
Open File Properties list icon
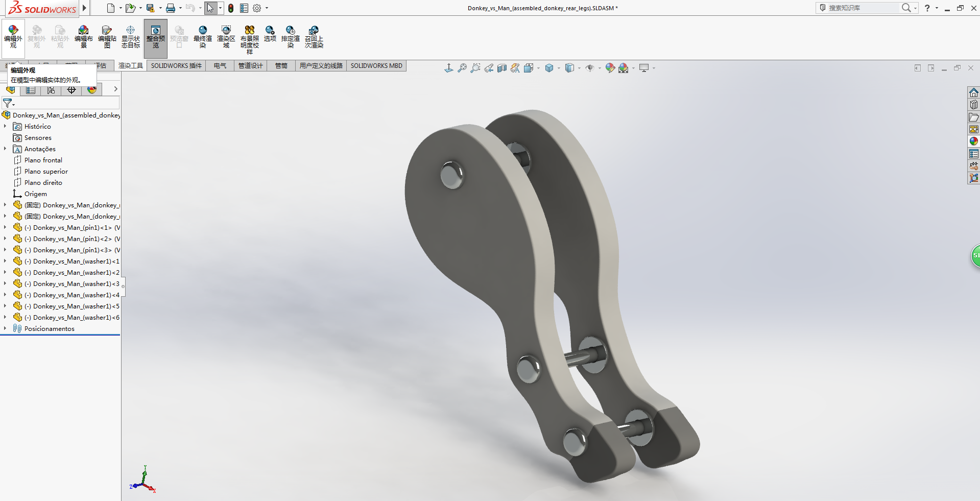point(244,8)
